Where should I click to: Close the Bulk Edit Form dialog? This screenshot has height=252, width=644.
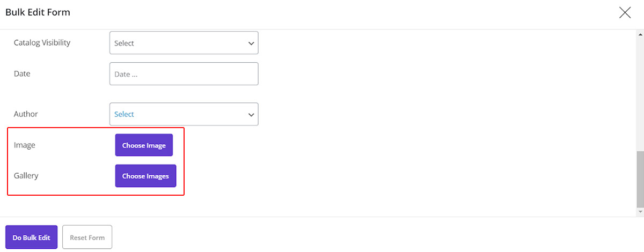coord(625,12)
